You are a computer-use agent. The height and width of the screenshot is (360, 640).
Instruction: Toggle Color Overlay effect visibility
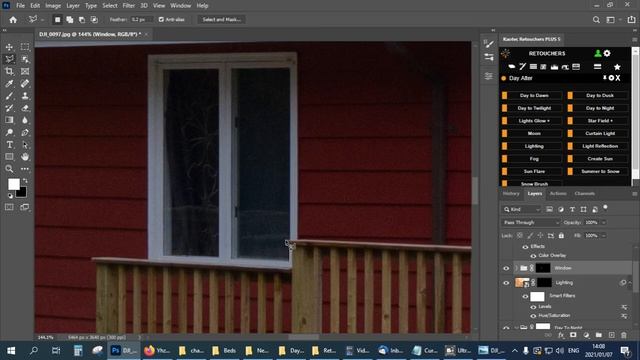533,256
